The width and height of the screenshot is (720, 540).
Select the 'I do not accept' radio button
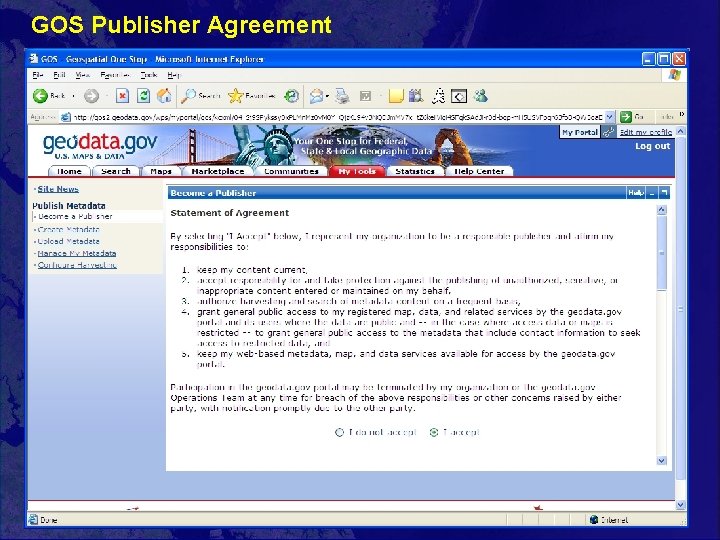point(339,432)
